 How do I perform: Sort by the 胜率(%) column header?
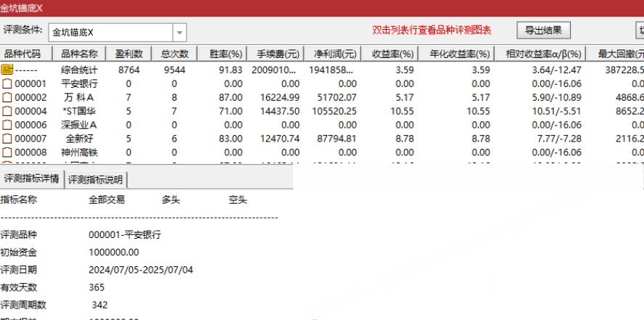pos(222,54)
